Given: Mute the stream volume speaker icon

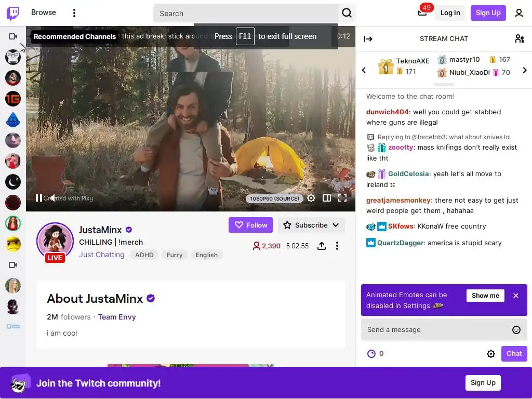Looking at the screenshot, I should (53, 198).
